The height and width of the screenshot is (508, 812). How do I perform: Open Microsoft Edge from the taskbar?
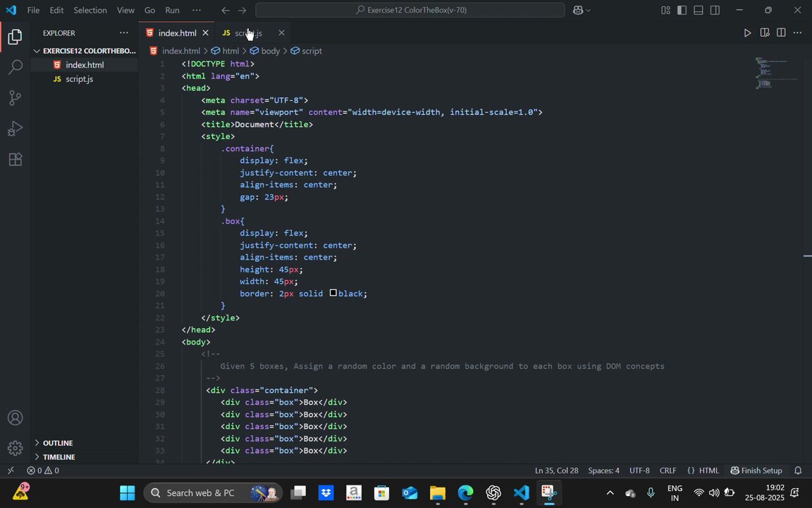(x=465, y=492)
